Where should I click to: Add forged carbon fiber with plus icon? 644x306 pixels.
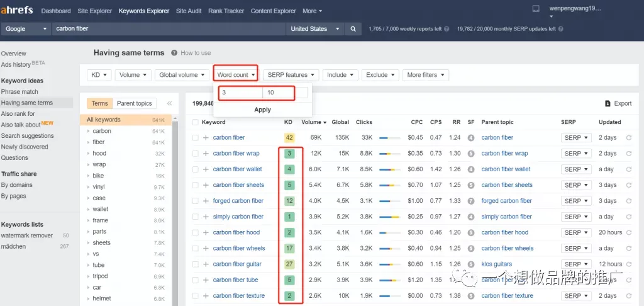(206, 201)
